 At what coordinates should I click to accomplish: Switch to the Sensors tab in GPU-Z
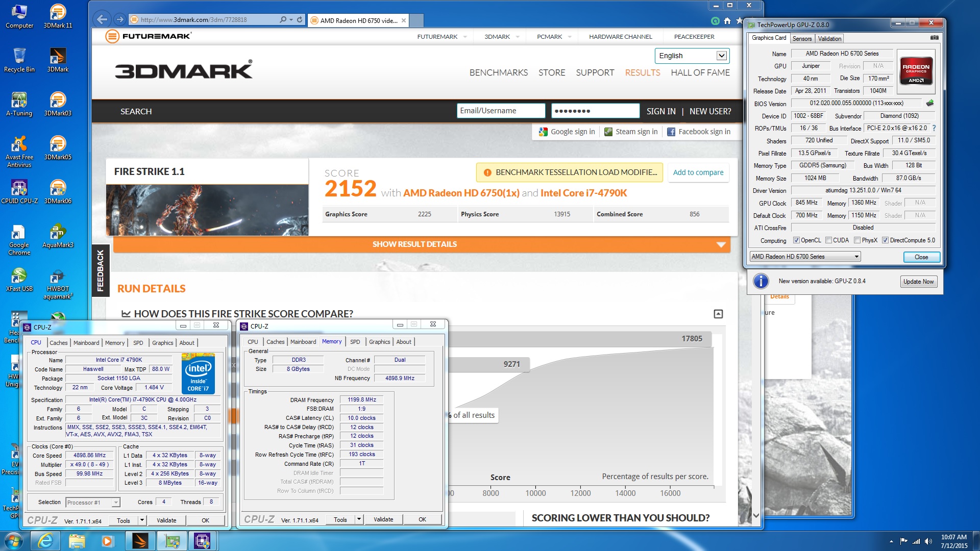point(802,39)
